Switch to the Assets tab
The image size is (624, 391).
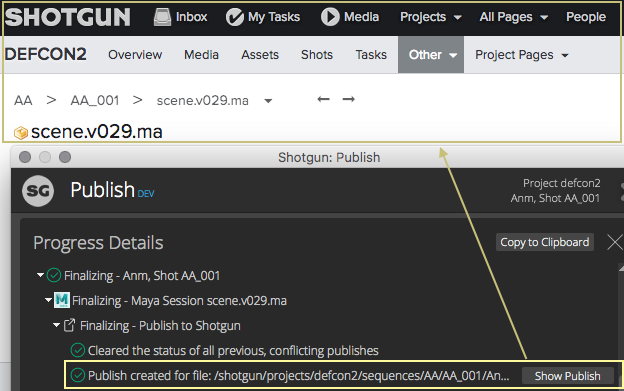pyautogui.click(x=260, y=54)
